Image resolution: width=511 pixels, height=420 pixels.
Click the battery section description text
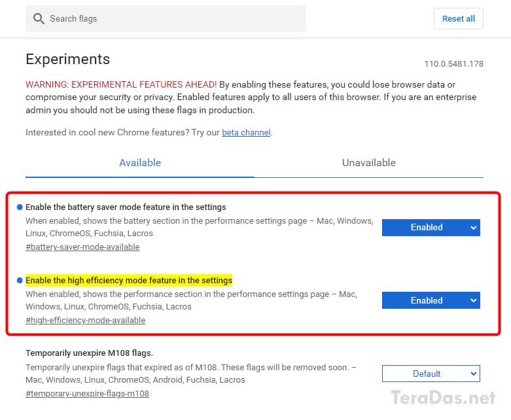[200, 227]
